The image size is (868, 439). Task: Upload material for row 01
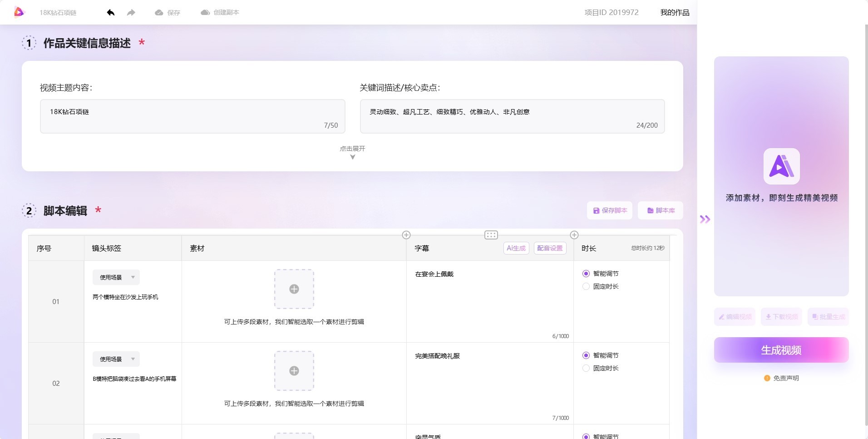click(294, 289)
